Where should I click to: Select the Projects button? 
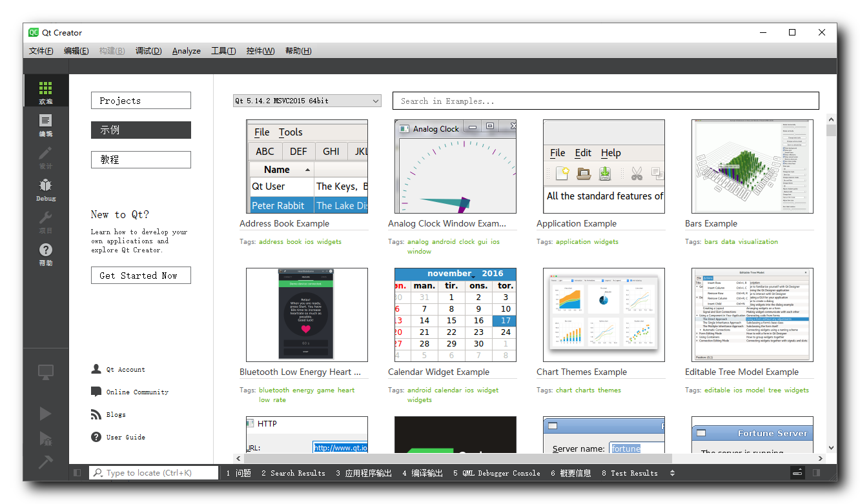(x=141, y=101)
